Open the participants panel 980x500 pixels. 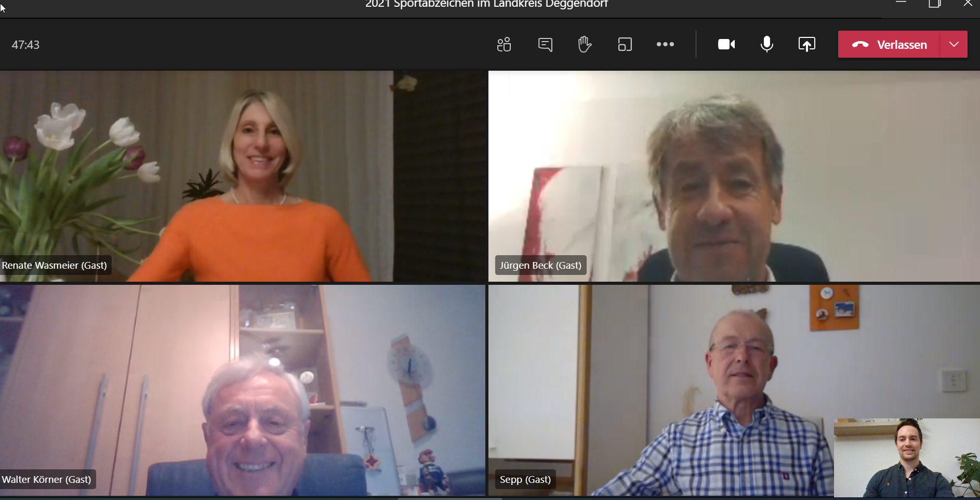[504, 45]
